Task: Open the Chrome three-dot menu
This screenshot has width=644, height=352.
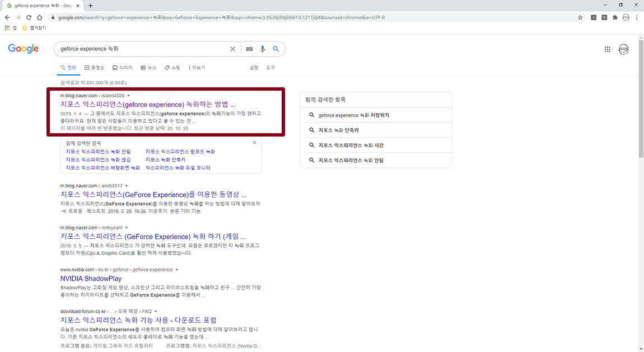Action: [637, 18]
